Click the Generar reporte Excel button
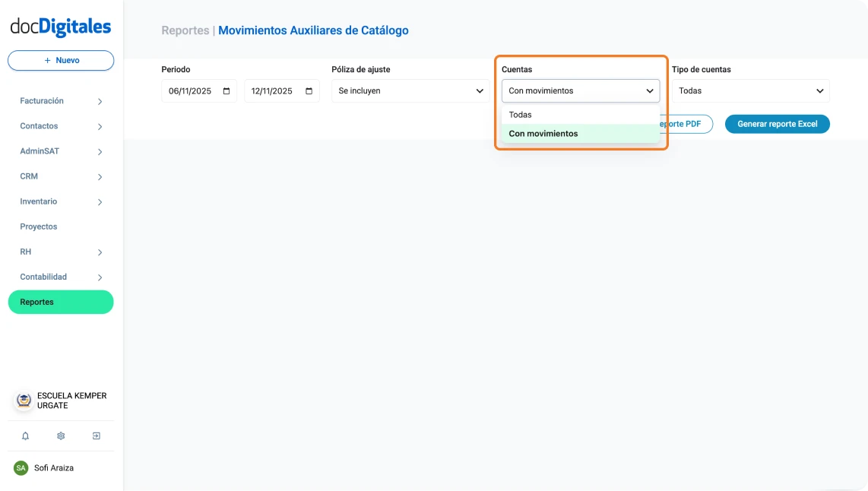The height and width of the screenshot is (491, 868). pos(777,124)
